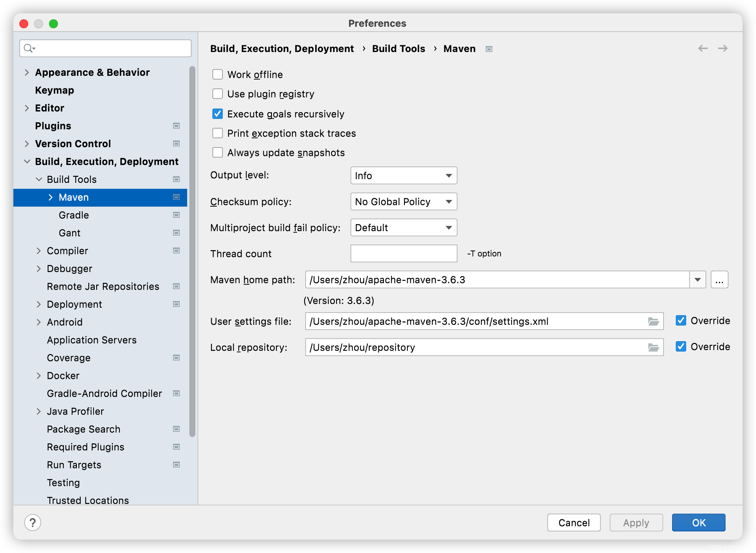
Task: Open Maven home path browse dialog via ellipsis
Action: 720,279
